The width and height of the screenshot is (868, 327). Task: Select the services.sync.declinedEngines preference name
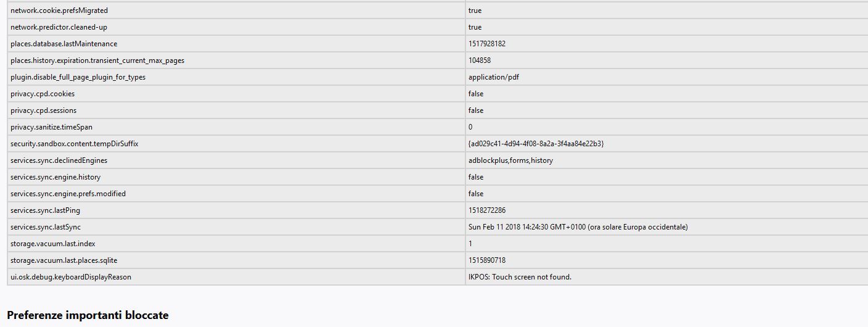point(59,160)
